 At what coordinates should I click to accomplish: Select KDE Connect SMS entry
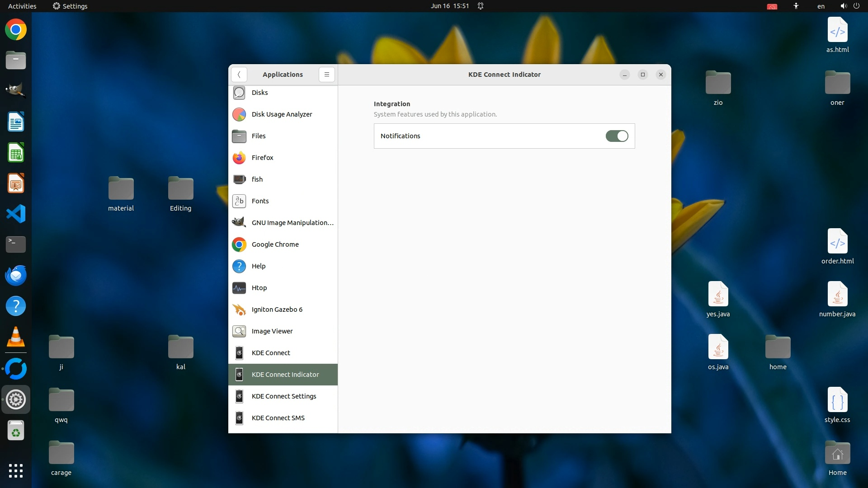coord(278,418)
